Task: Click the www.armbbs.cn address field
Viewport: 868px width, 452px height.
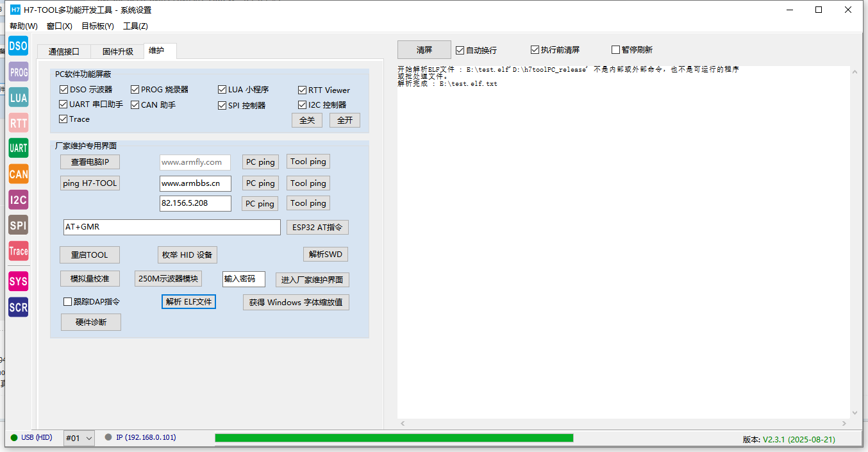Action: [196, 183]
